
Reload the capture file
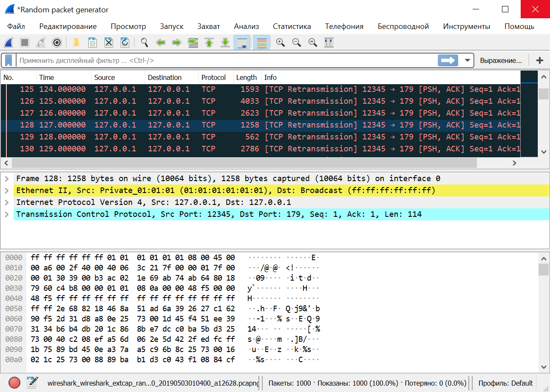click(x=125, y=43)
